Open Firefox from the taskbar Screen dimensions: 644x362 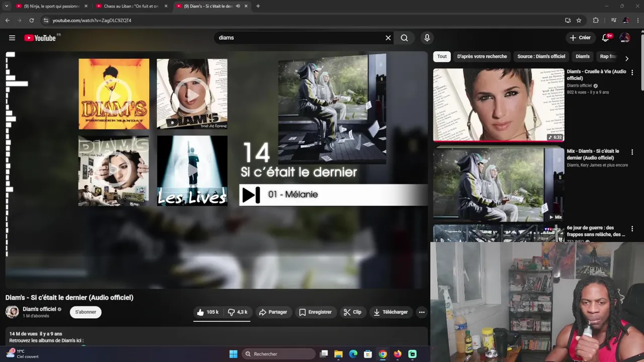coord(397,354)
